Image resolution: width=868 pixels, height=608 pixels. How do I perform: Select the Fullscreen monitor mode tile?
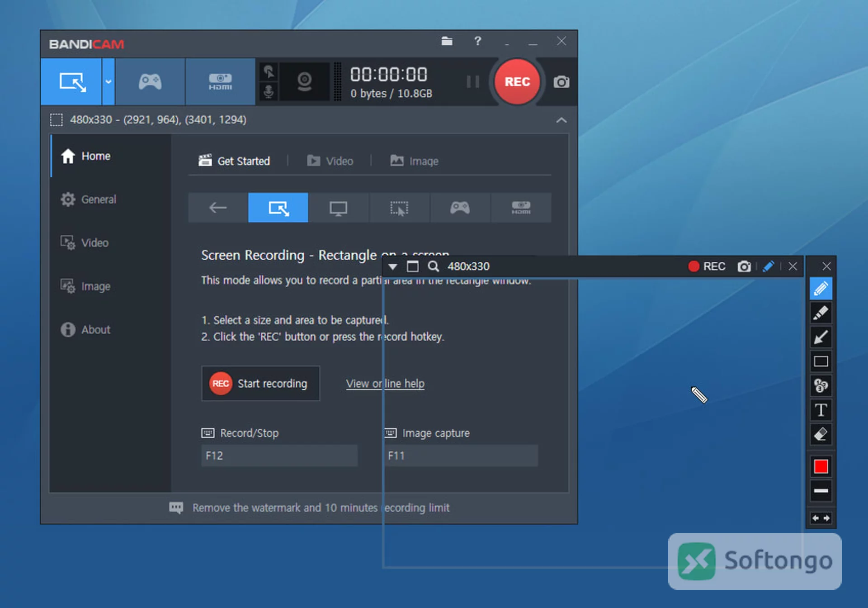click(x=338, y=208)
